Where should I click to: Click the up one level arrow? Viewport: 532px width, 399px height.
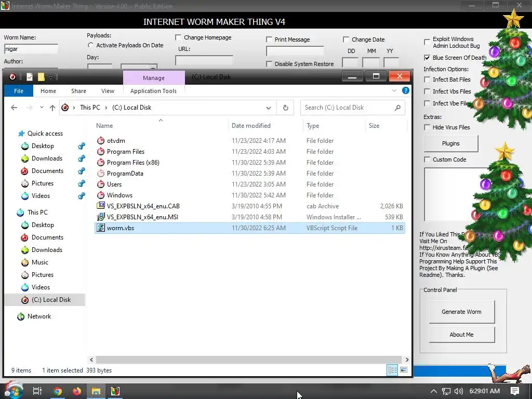point(52,108)
